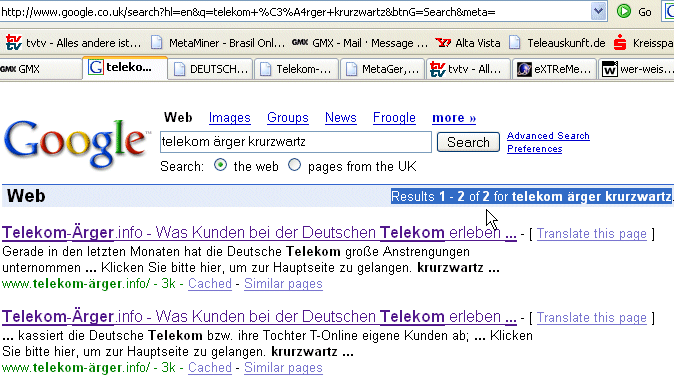
Task: Click the Kreisspa bookmark red icon
Action: (x=620, y=43)
